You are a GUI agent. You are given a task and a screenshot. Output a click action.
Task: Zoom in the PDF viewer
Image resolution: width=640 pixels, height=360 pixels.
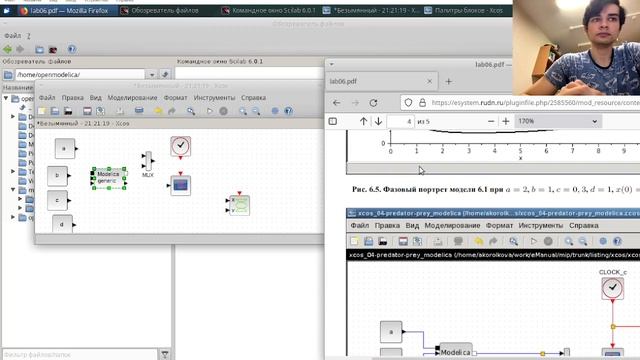(x=506, y=121)
